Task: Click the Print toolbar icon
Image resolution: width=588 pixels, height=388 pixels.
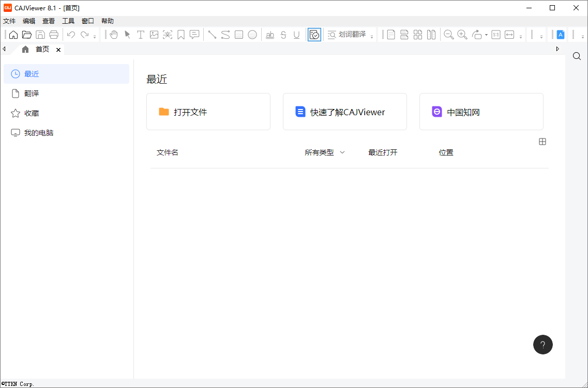Action: 54,35
